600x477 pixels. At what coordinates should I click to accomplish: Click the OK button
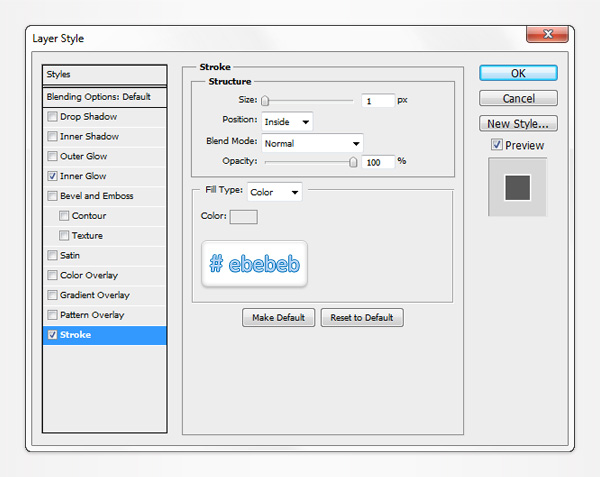(518, 73)
